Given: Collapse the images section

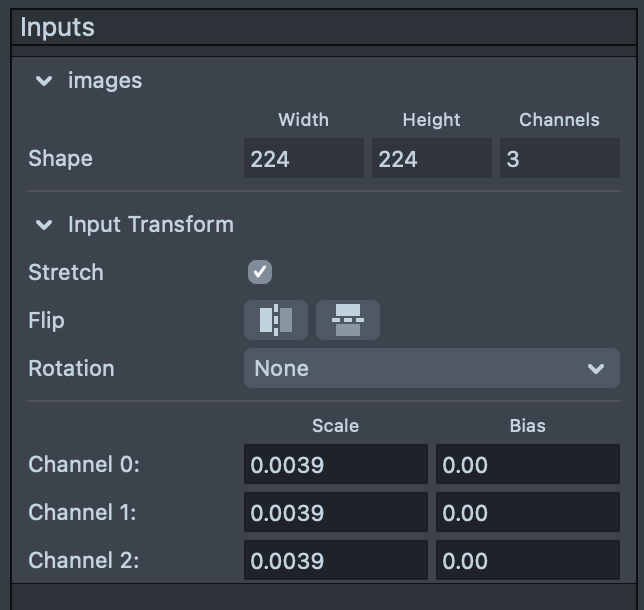Looking at the screenshot, I should coord(44,81).
